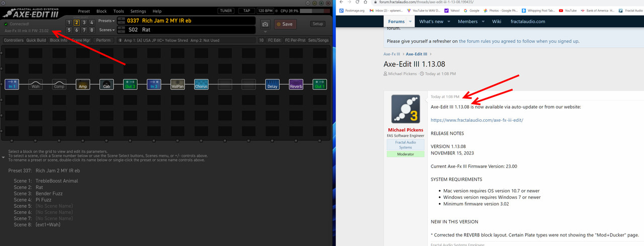644x246 pixels.
Task: Collapse the help text panel triangle
Action: 4,157
